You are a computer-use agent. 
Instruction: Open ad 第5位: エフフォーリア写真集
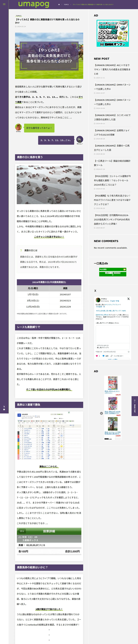[112, 433]
